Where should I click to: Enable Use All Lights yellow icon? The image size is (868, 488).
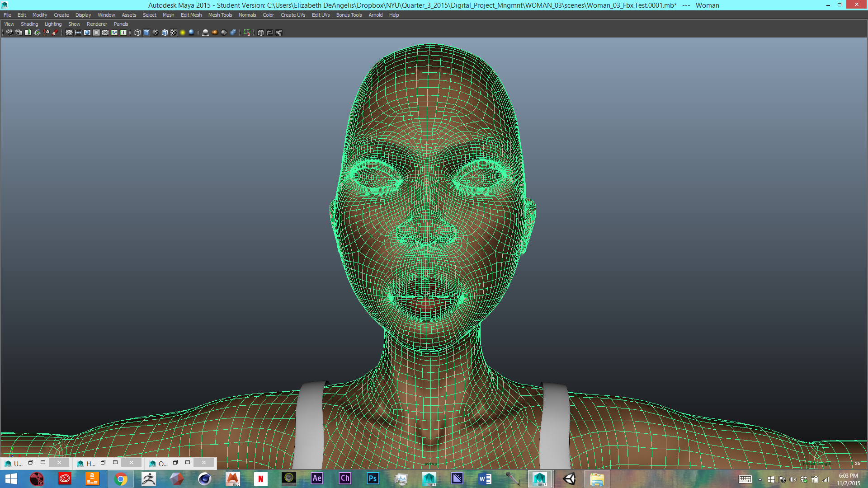pyautogui.click(x=183, y=33)
